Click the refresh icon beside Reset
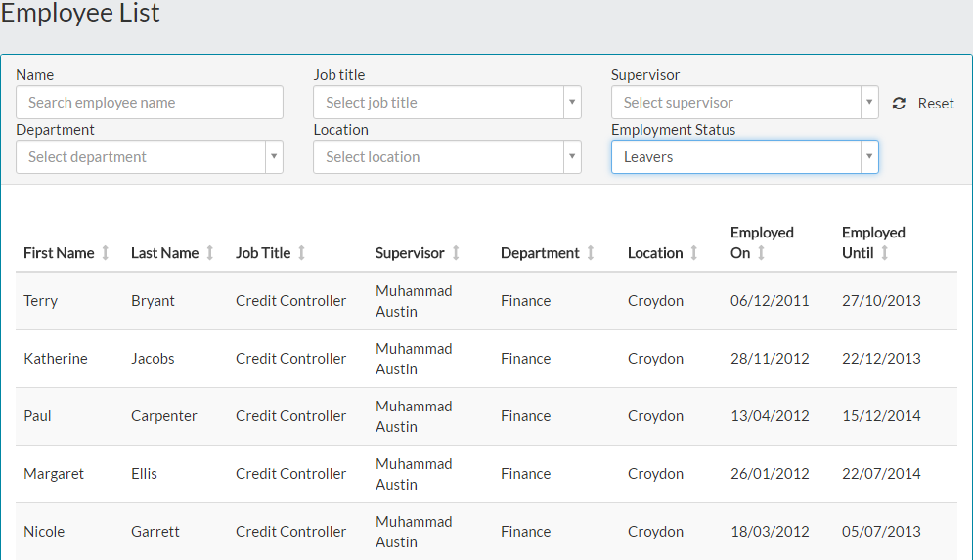Viewport: 973px width, 560px height. (899, 103)
